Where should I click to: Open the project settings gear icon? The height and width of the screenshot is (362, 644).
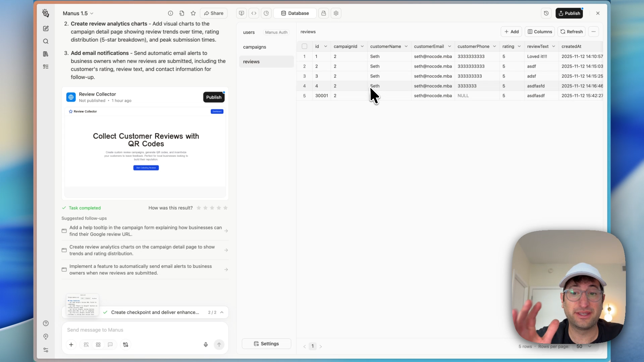336,13
